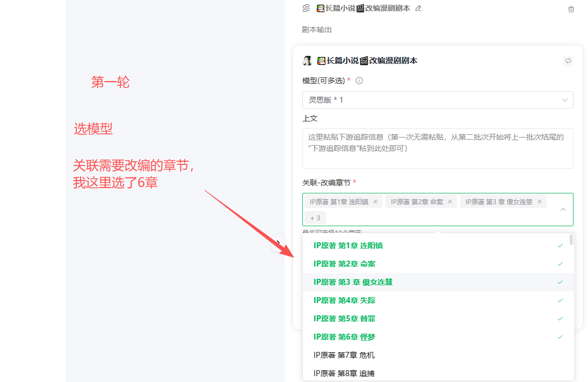The width and height of the screenshot is (588, 382).
Task: Remove the 第3 章 傻女连慧 chapter tag
Action: click(540, 202)
